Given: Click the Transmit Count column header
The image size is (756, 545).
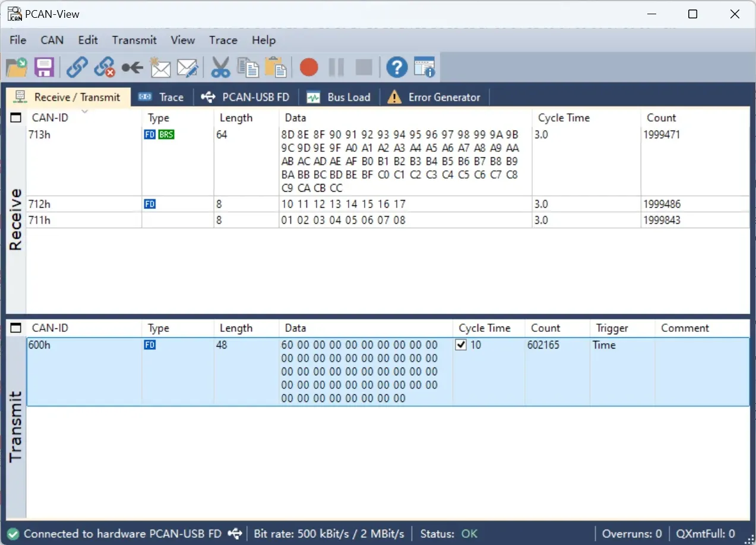Looking at the screenshot, I should coord(557,328).
